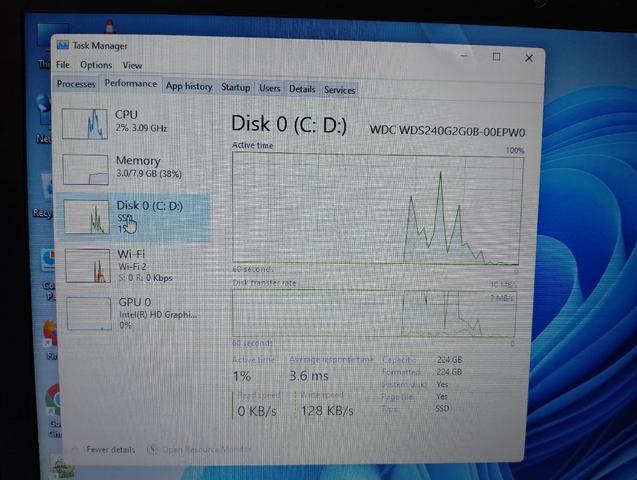Screen dimensions: 637x480
Task: Select the CPU usage graph thumbnail
Action: coord(85,124)
